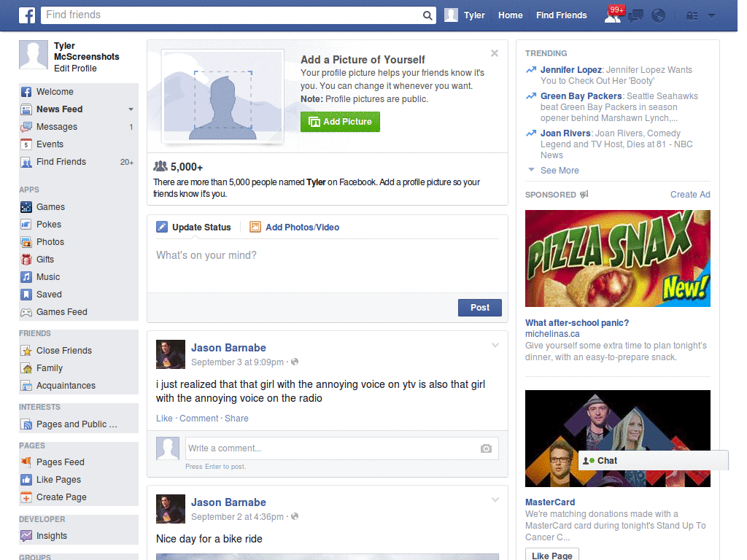Image resolution: width=747 pixels, height=560 pixels.
Task: Click Create Ad link
Action: [690, 194]
